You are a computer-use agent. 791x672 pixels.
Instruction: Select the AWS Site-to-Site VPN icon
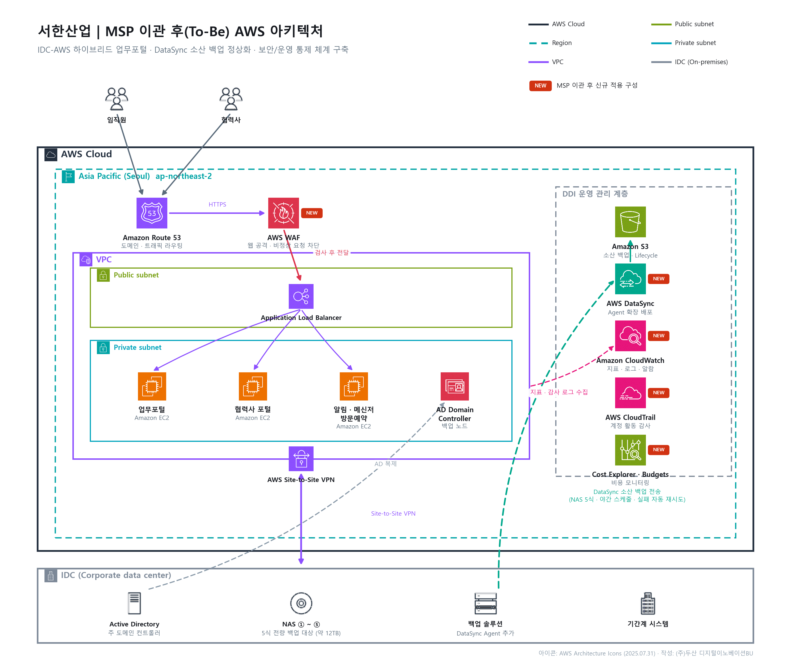click(x=301, y=459)
